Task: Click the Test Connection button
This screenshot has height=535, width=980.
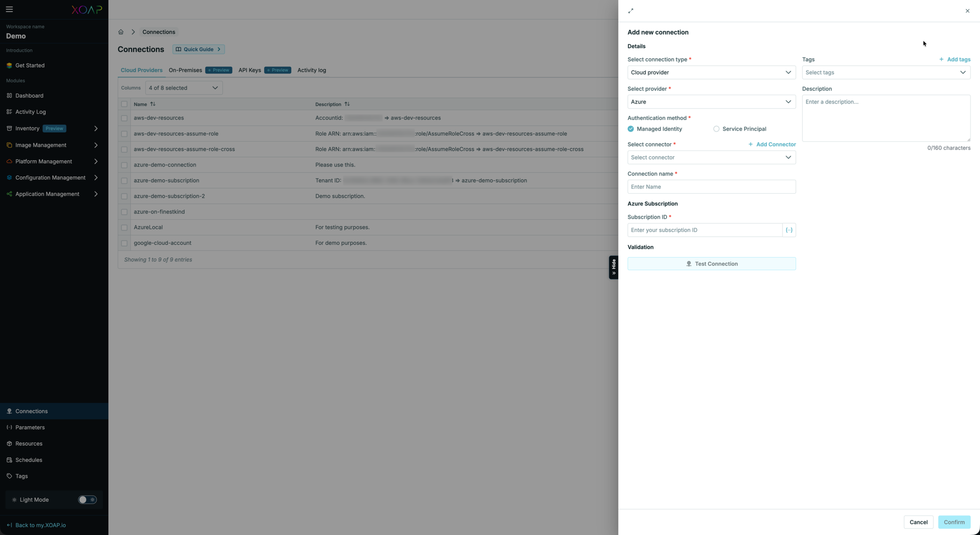Action: 711,264
